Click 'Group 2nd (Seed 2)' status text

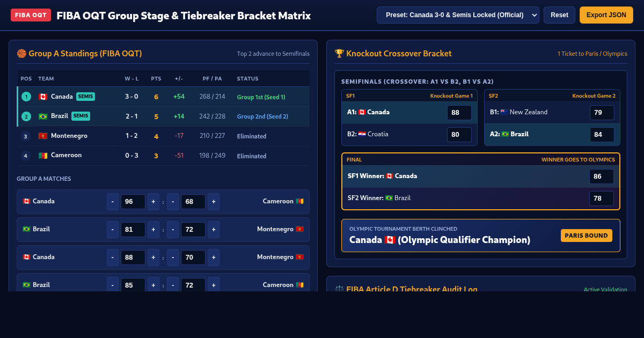262,116
